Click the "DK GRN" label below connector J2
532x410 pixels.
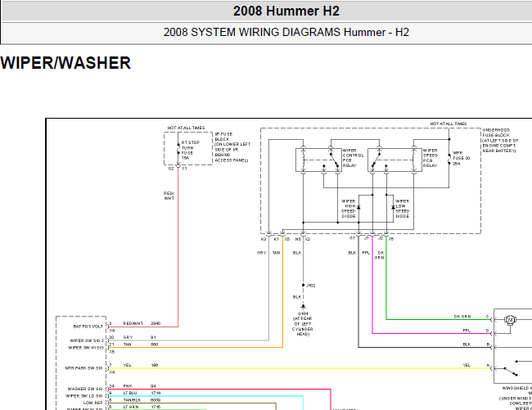[380, 255]
